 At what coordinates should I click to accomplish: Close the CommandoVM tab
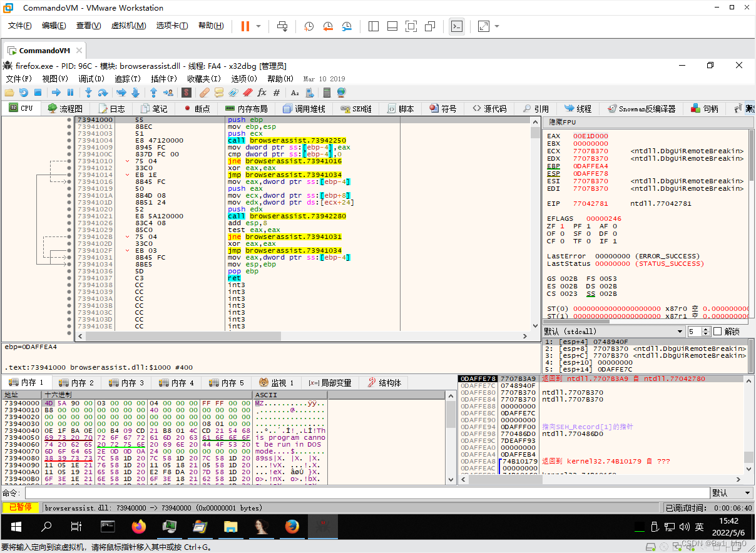[78, 51]
